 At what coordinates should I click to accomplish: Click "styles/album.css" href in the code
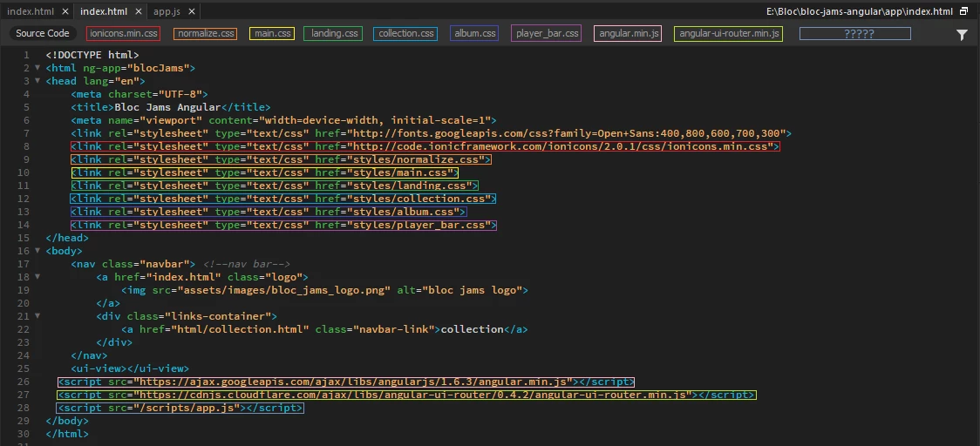(x=403, y=213)
